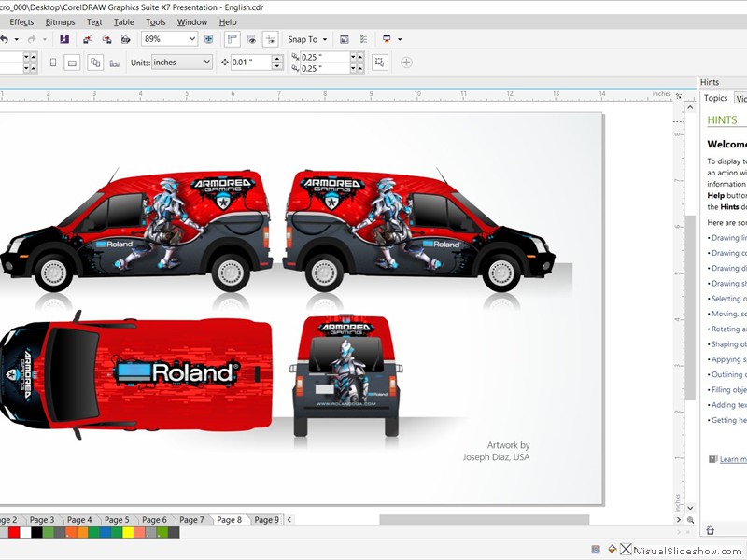Toggle Show Rulers button
747x560 pixels.
[232, 39]
